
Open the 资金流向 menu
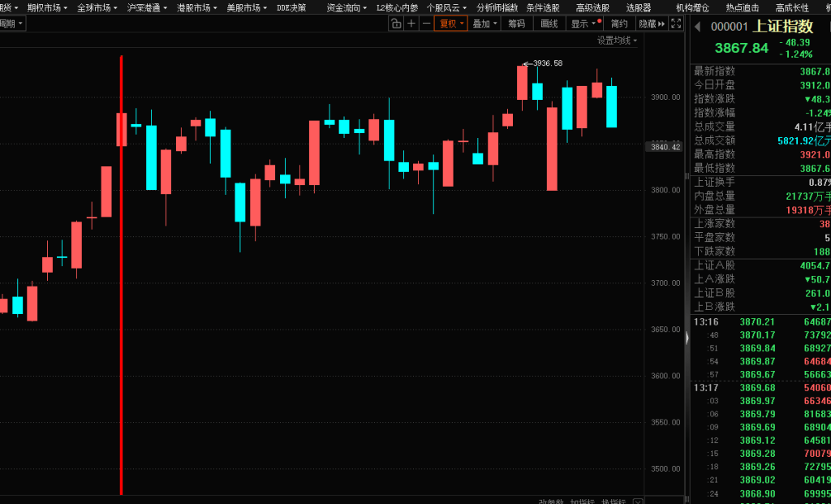(347, 7)
